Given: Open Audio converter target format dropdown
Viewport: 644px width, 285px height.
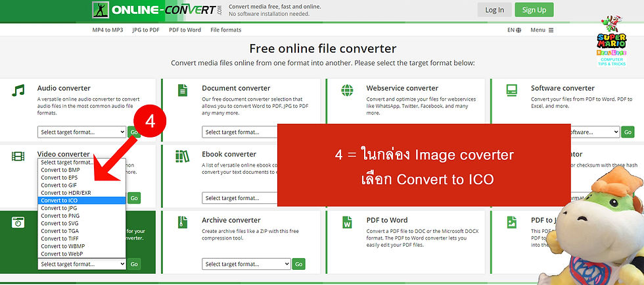Looking at the screenshot, I should click(x=81, y=132).
